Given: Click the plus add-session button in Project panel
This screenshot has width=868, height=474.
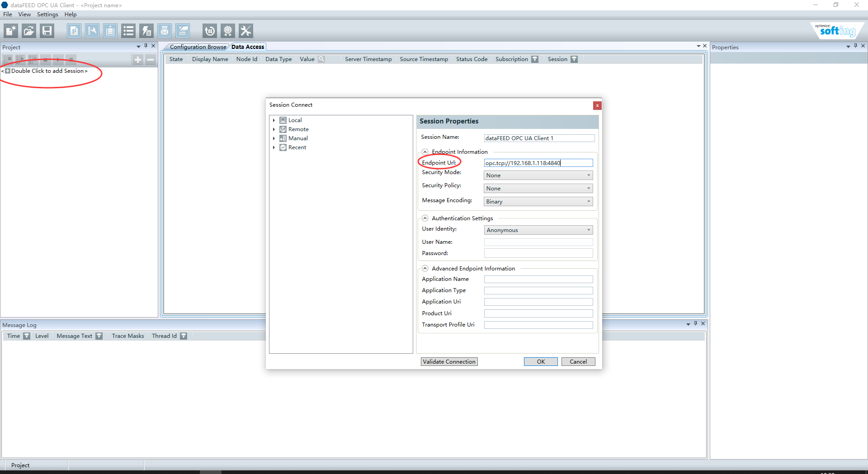Looking at the screenshot, I should pos(138,59).
